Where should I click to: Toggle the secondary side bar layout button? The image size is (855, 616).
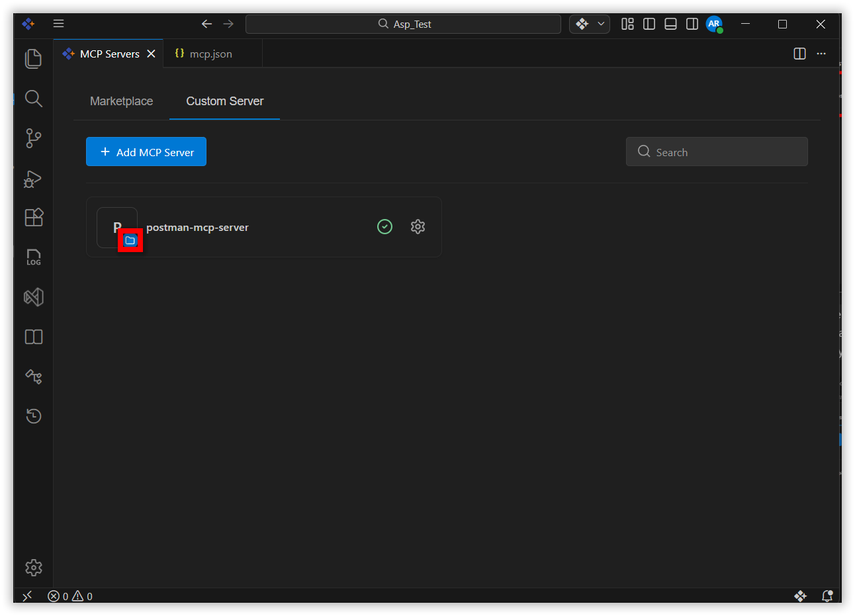pyautogui.click(x=692, y=24)
